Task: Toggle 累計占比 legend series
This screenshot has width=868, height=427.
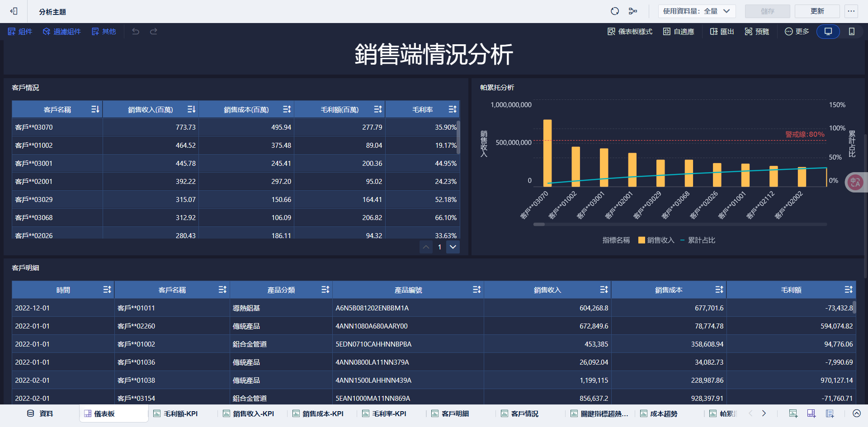Action: pos(698,240)
